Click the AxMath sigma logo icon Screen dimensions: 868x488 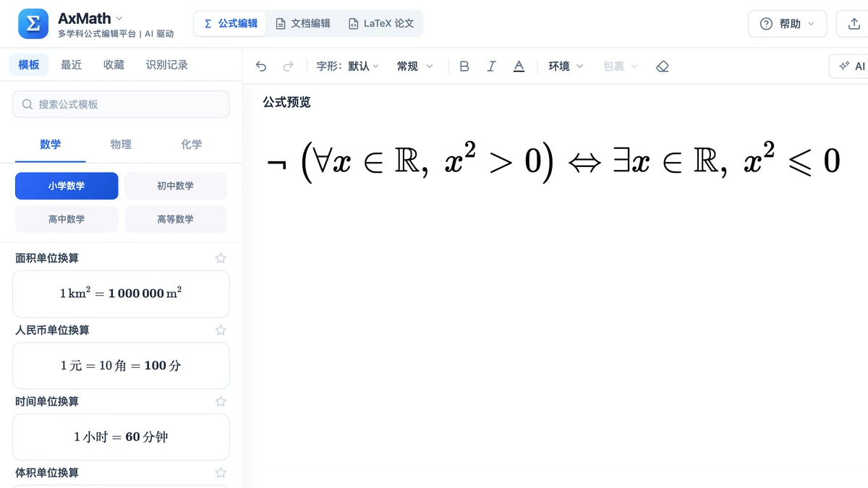[x=33, y=24]
